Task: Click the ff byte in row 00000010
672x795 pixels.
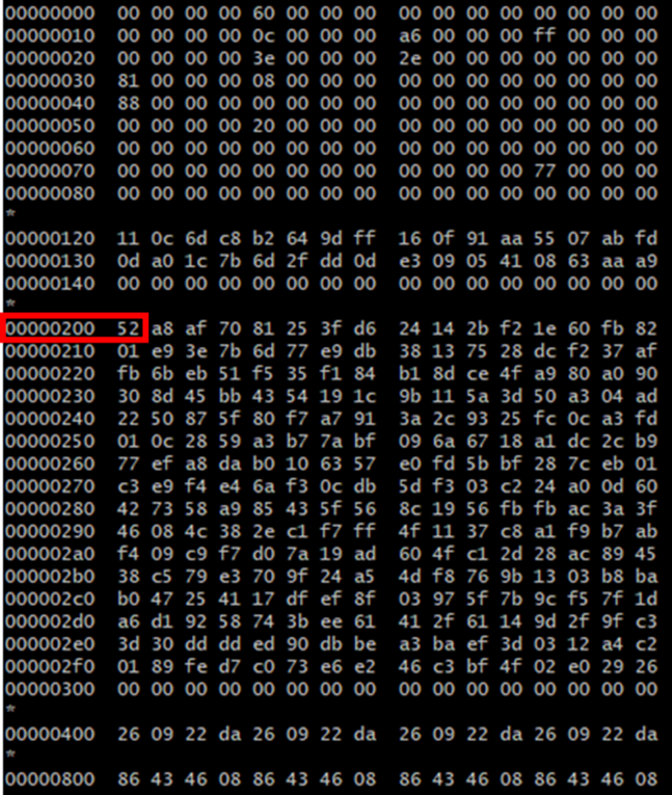Action: click(x=544, y=36)
